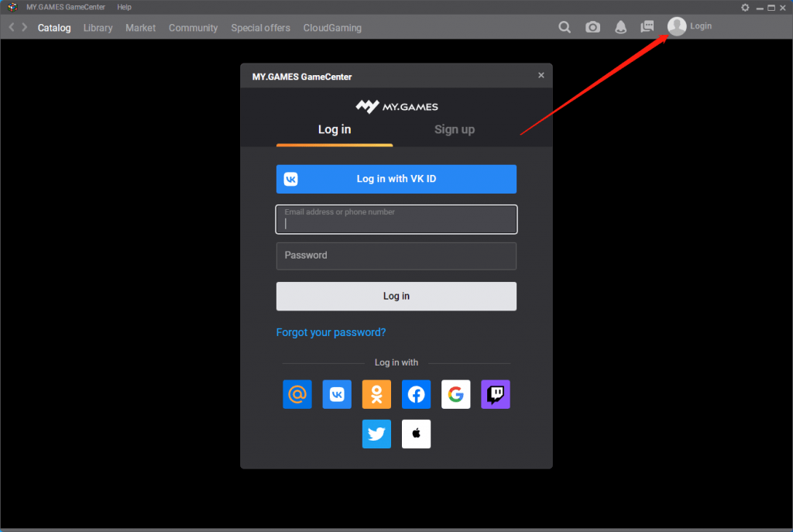Switch to the Sign up tab
Viewport: 793px width, 532px height.
click(x=455, y=129)
